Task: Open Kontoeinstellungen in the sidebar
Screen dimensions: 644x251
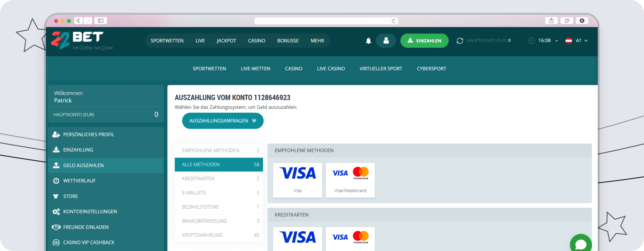Action: click(106, 211)
